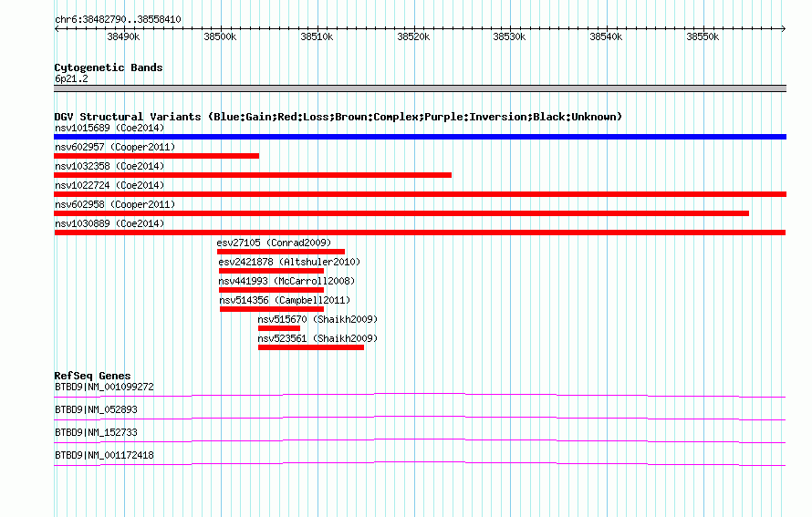The width and height of the screenshot is (812, 517).
Task: Click the red nsv523561 variant bar
Action: [311, 347]
